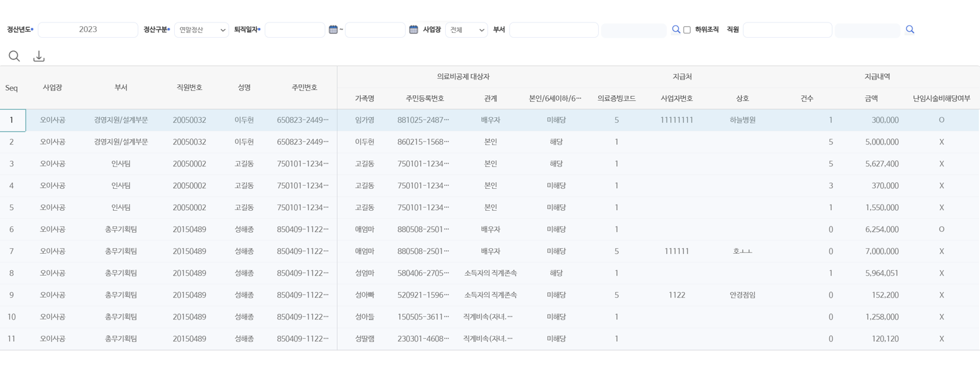Screen dimensions: 980x368
Task: Select the amount cell 7,000,000
Action: pos(871,251)
